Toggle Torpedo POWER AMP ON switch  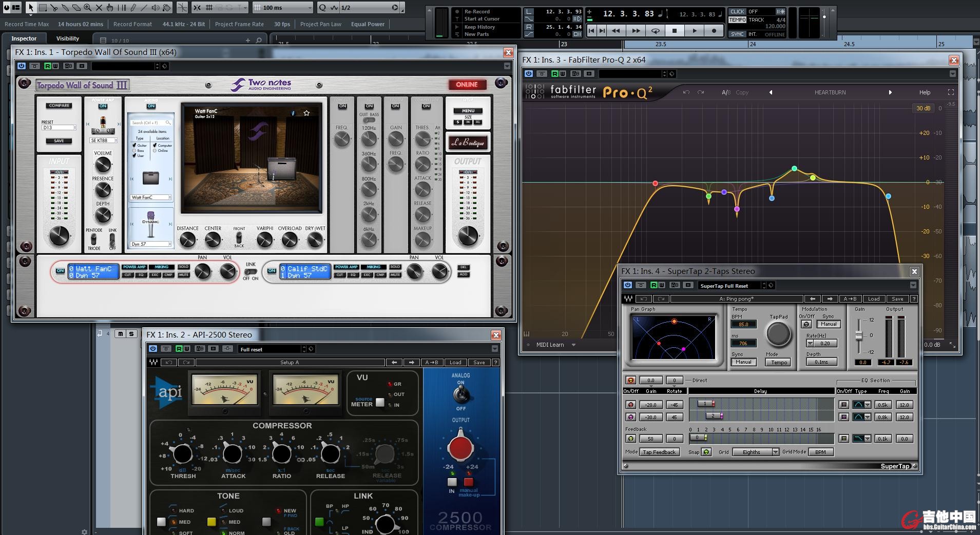click(103, 106)
